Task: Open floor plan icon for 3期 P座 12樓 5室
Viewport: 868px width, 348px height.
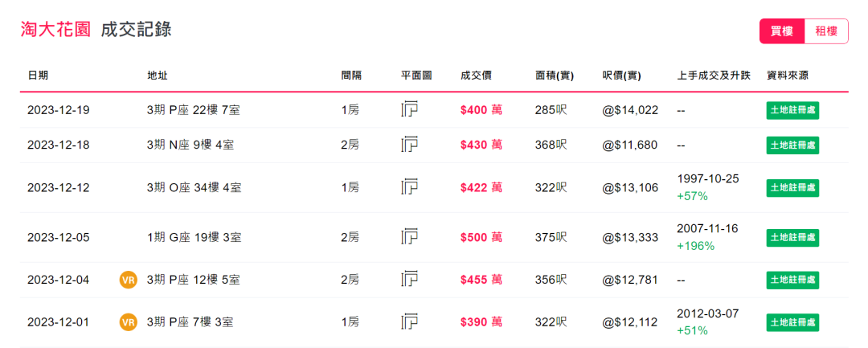Action: tap(409, 280)
